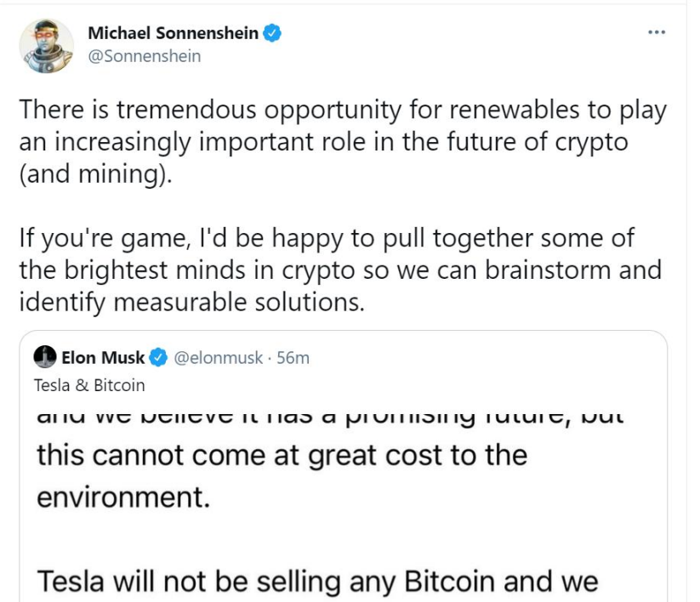Click Elon Musk's blue verified badge
Viewport: 700px width, 602px height.
(x=158, y=358)
